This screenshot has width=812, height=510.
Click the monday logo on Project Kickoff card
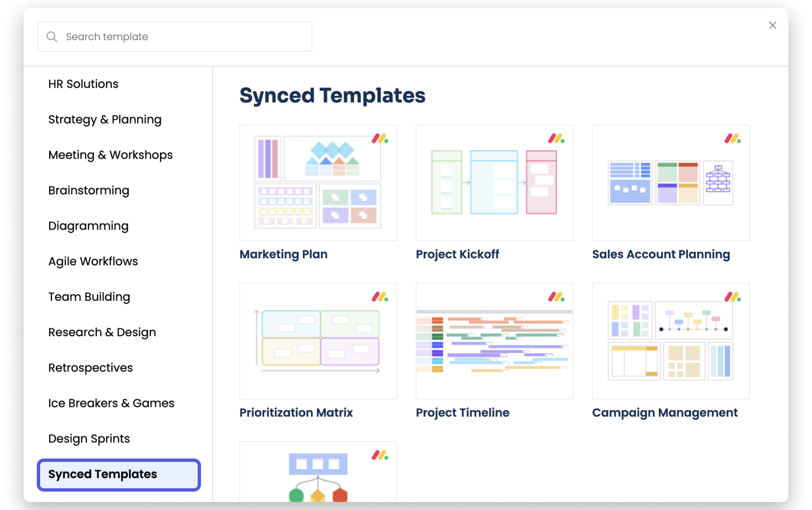point(556,139)
